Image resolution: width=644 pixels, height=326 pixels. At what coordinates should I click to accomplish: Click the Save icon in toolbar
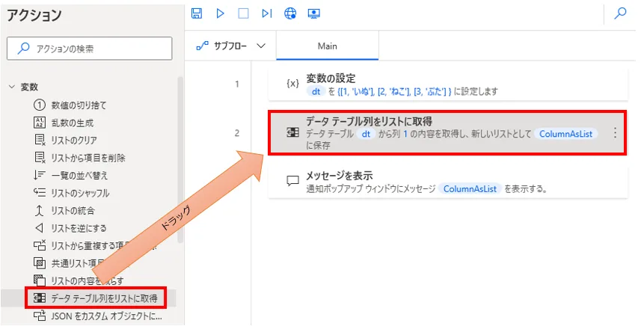click(197, 13)
